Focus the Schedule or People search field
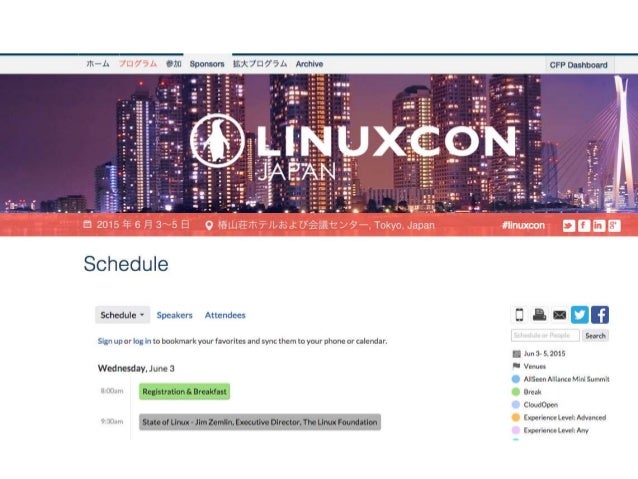638x479 pixels. point(545,335)
